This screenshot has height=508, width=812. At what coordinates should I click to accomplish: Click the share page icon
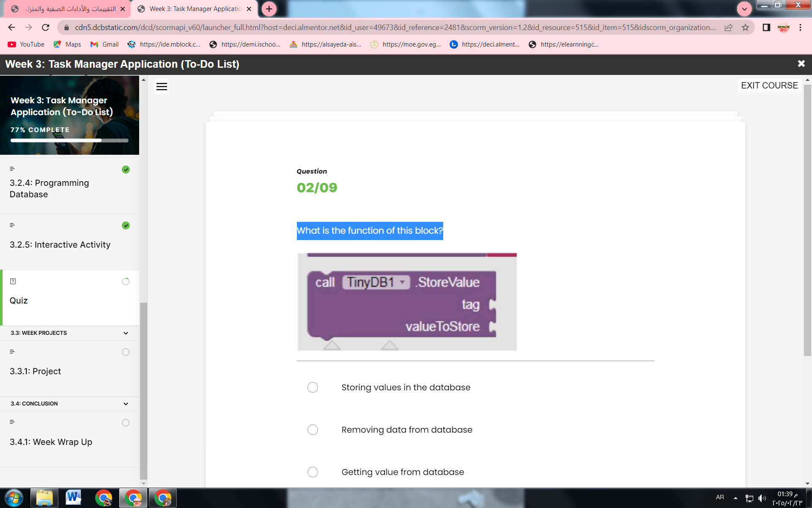click(x=728, y=28)
